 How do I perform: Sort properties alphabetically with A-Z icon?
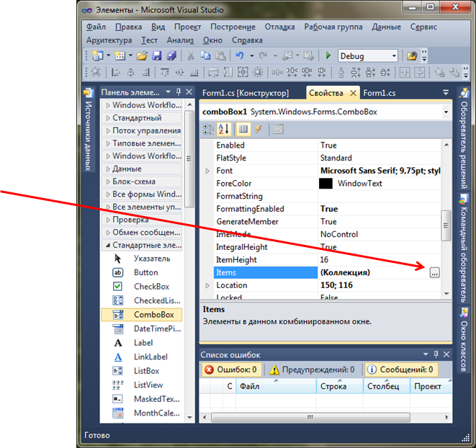[x=225, y=129]
